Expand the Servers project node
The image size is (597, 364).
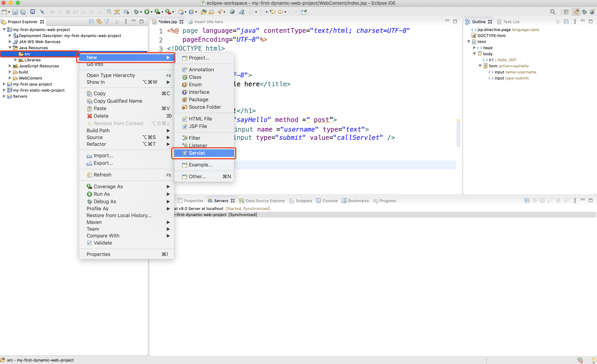coord(4,96)
